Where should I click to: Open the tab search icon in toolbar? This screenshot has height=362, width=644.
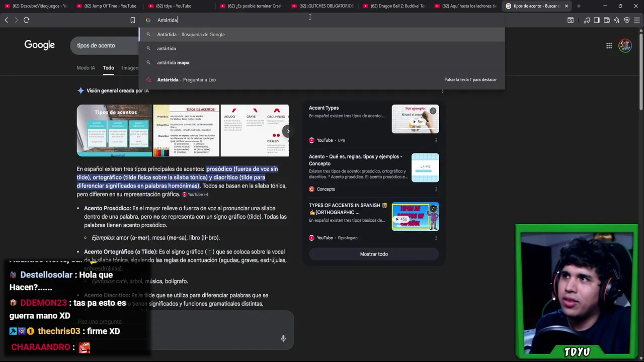tap(571, 20)
